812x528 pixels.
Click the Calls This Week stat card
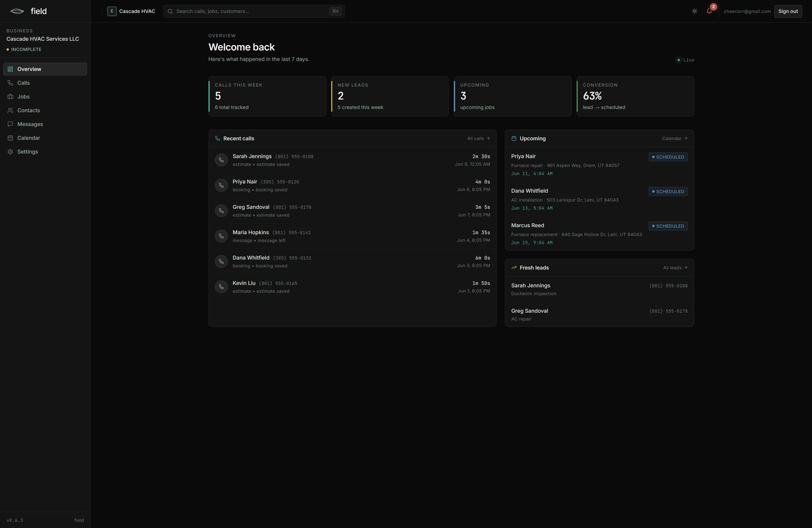point(267,96)
